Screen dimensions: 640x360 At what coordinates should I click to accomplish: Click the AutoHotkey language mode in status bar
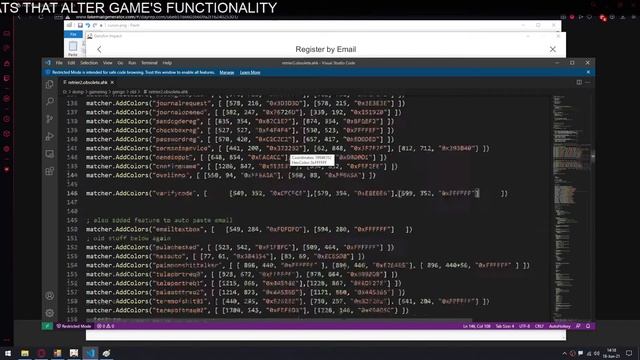(560, 326)
